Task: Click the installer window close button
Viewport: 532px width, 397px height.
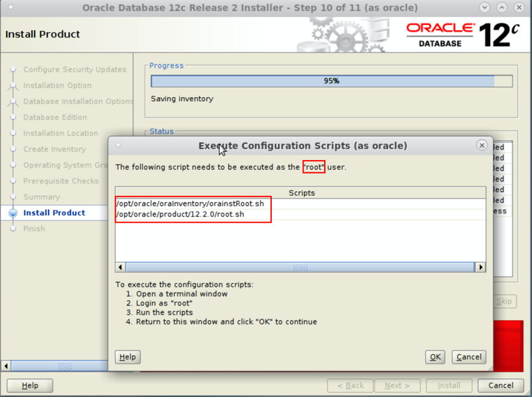Action: (x=518, y=7)
